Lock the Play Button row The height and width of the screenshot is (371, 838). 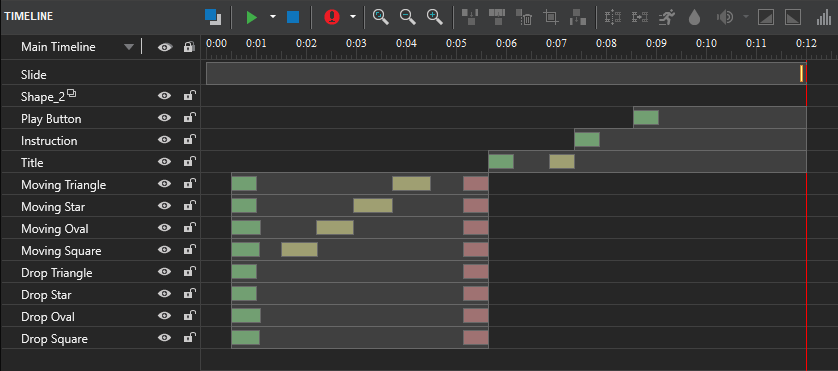pos(189,118)
